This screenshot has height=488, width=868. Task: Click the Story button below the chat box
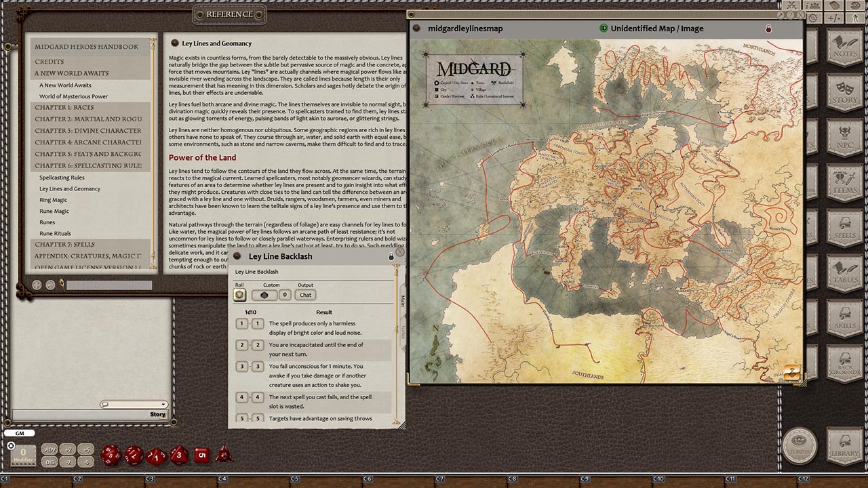[157, 414]
